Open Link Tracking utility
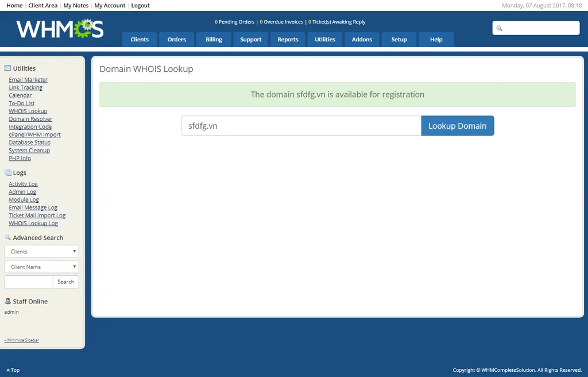The width and height of the screenshot is (588, 377). 25,87
